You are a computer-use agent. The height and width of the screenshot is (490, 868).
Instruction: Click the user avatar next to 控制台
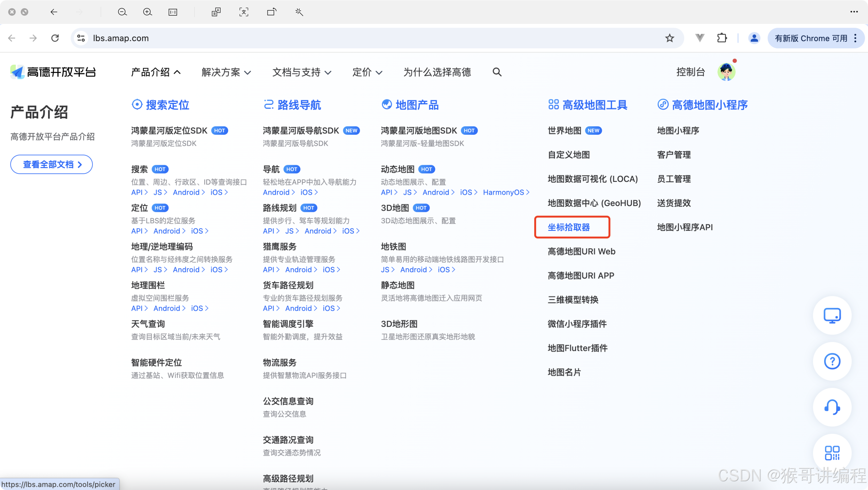pos(726,72)
